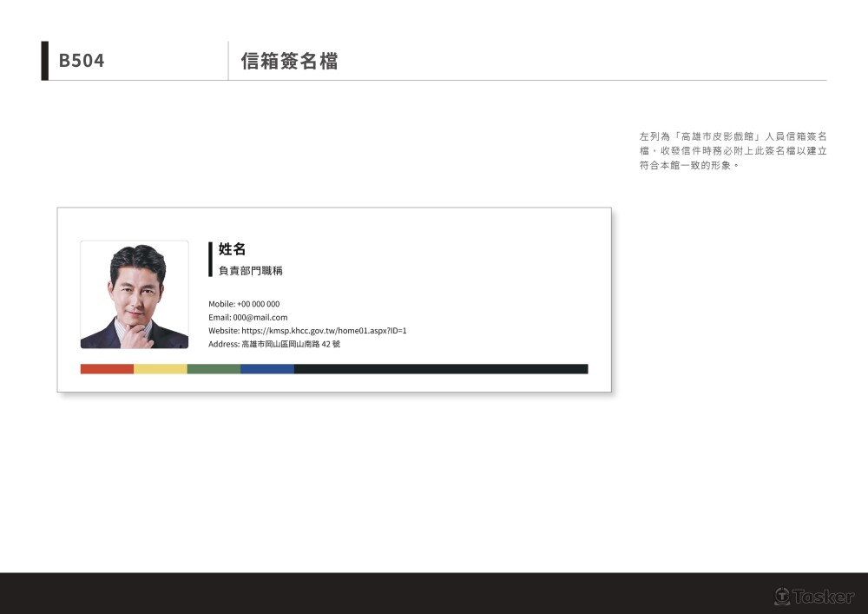
Task: Click the B504 page code label
Action: pos(82,61)
